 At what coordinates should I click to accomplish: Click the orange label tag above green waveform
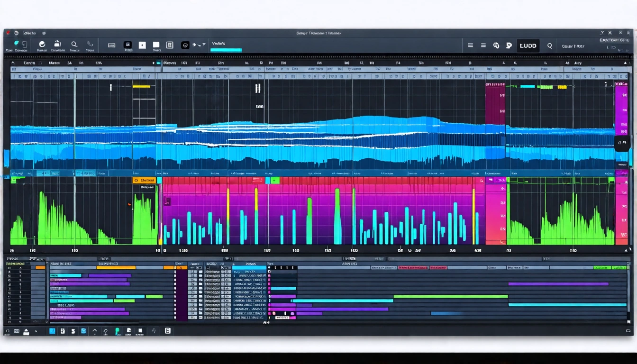coord(145,180)
